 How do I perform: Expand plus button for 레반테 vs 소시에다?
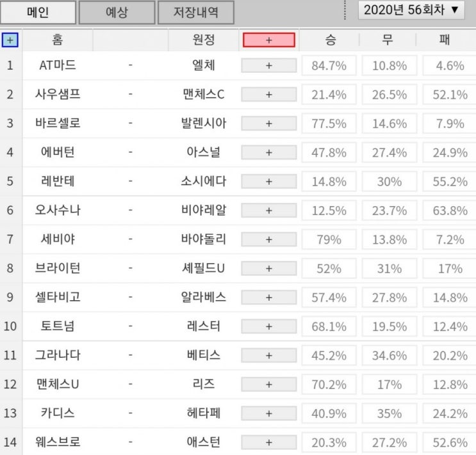(x=269, y=181)
